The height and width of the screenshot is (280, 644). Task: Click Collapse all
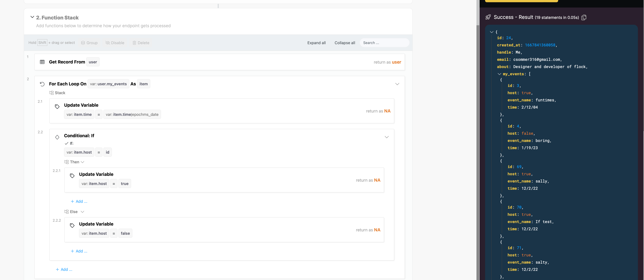345,43
